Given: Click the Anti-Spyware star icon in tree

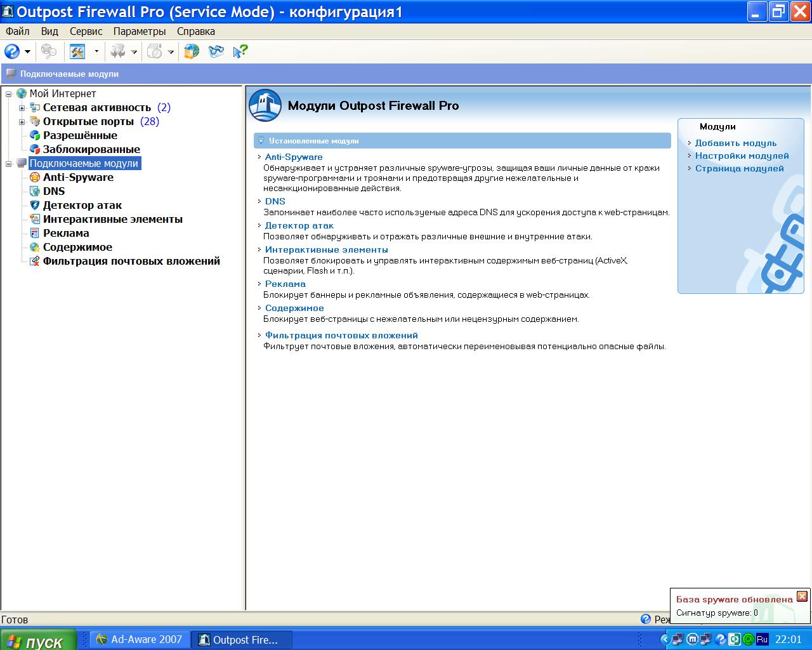Looking at the screenshot, I should [x=35, y=177].
